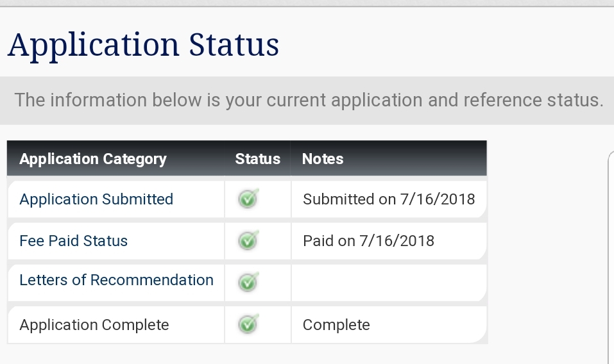Click the panel edge at right side
The width and height of the screenshot is (614, 364).
[611, 258]
